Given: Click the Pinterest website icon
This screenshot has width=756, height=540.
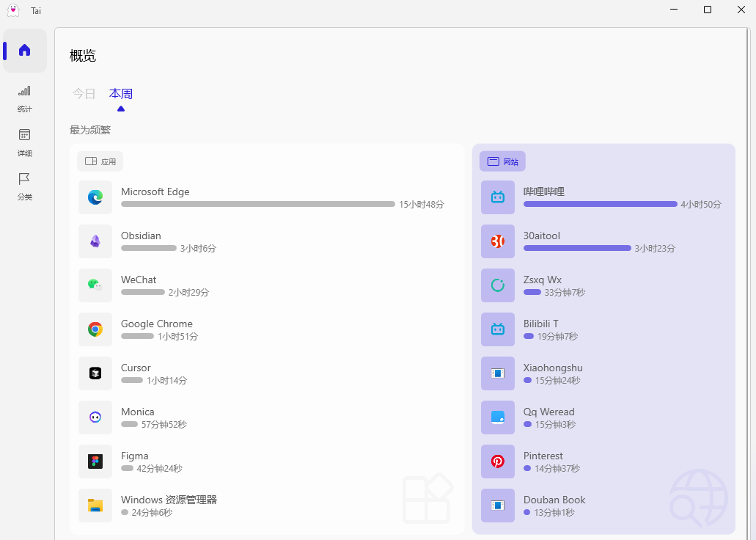Looking at the screenshot, I should pyautogui.click(x=498, y=461).
